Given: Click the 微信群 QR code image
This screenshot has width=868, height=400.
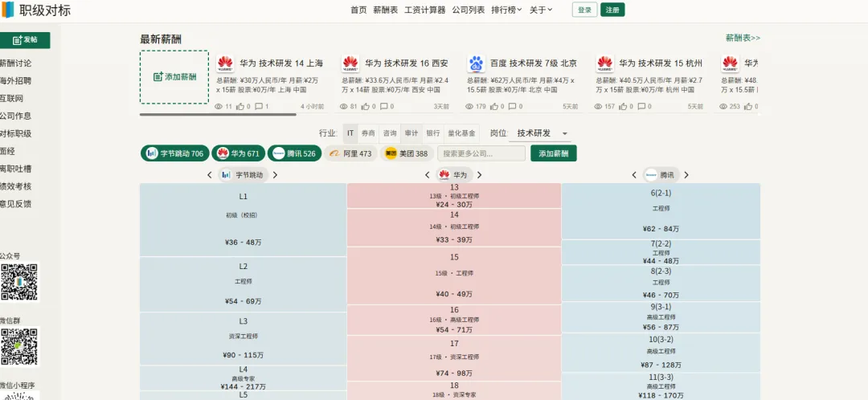Looking at the screenshot, I should pos(19,346).
